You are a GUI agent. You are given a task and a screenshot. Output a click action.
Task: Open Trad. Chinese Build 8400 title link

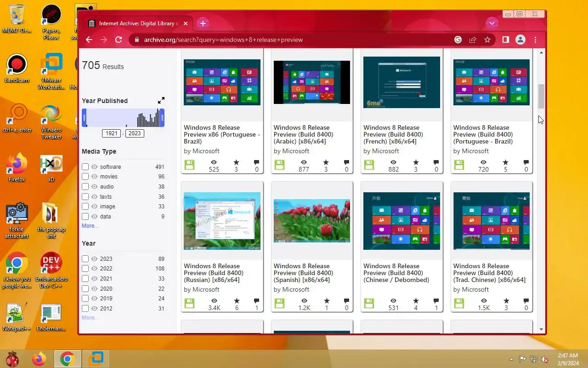489,273
